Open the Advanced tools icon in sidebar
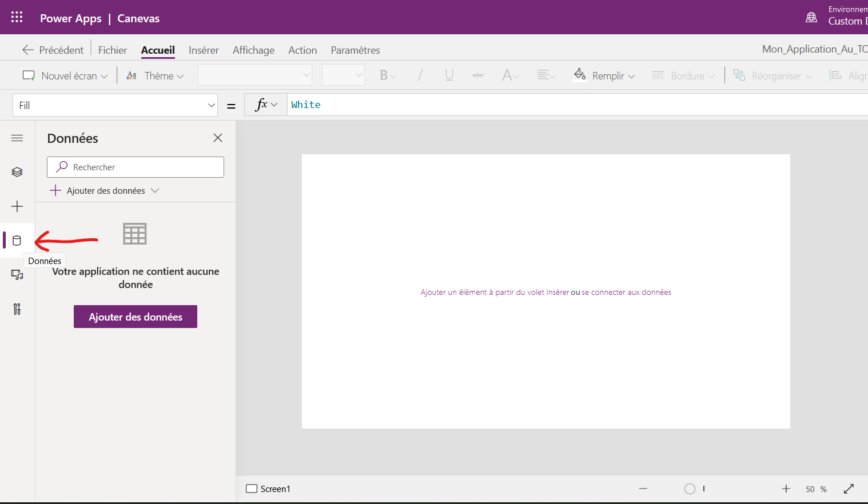868x504 pixels. pos(17,309)
